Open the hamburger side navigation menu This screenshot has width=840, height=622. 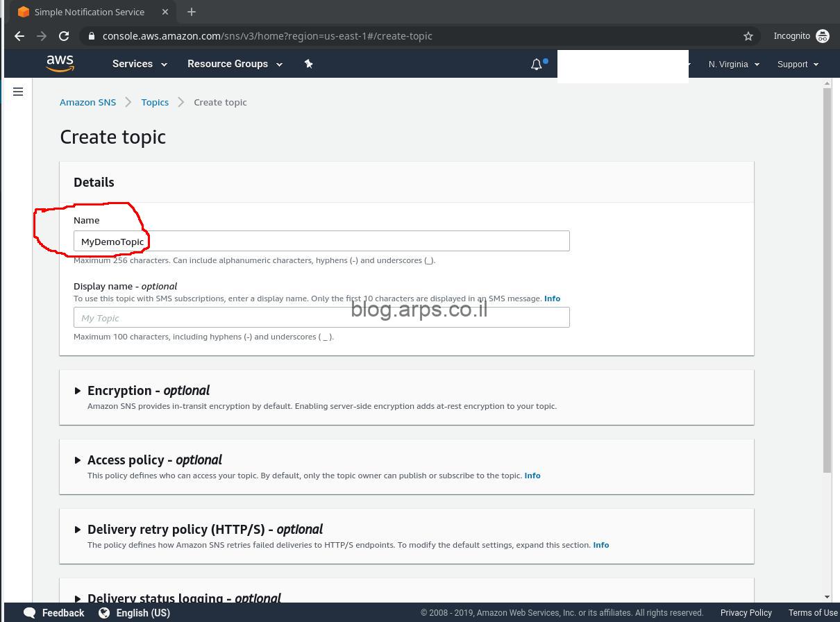point(18,92)
